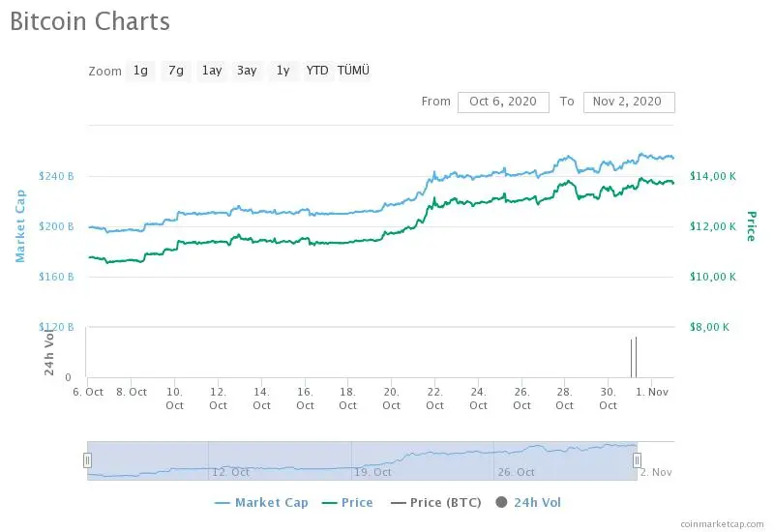Click the $12,00 K price label
The height and width of the screenshot is (532, 774).
tap(713, 226)
